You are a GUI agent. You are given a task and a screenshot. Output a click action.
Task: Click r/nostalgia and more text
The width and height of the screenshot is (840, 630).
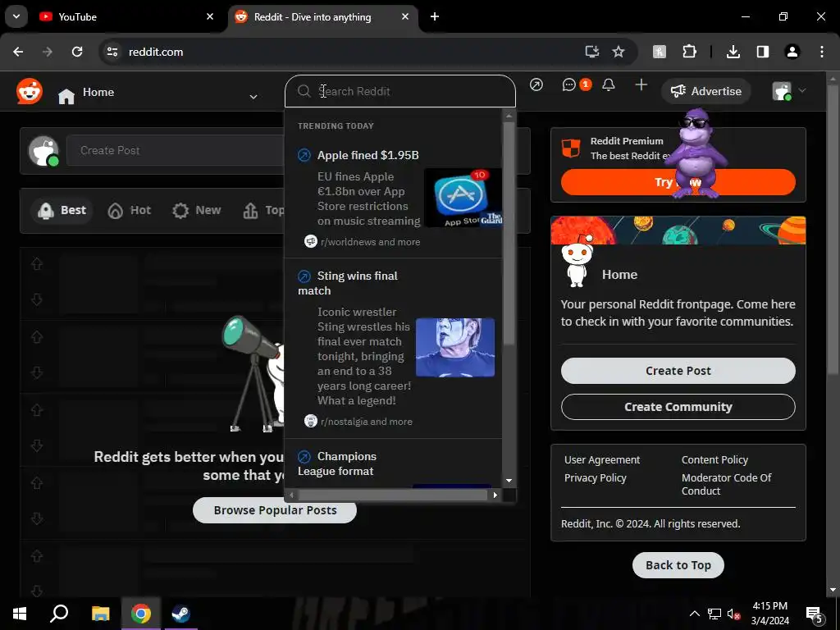pos(367,422)
